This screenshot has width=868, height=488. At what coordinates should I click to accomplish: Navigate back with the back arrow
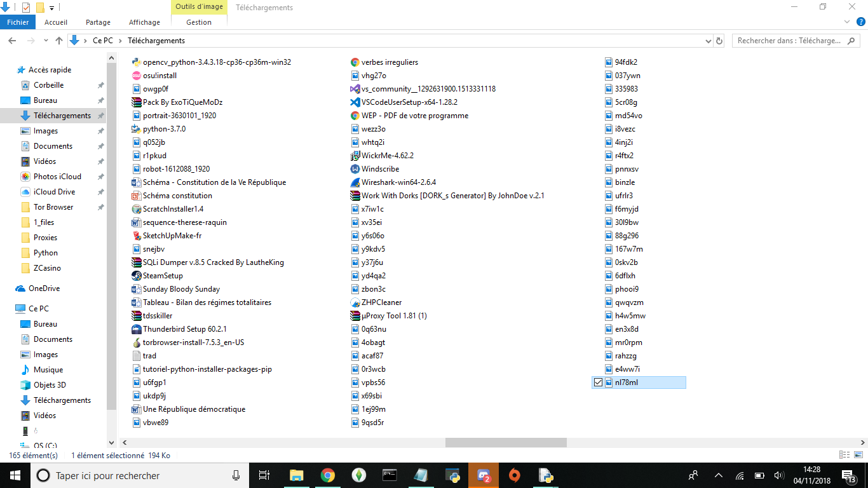click(x=11, y=41)
